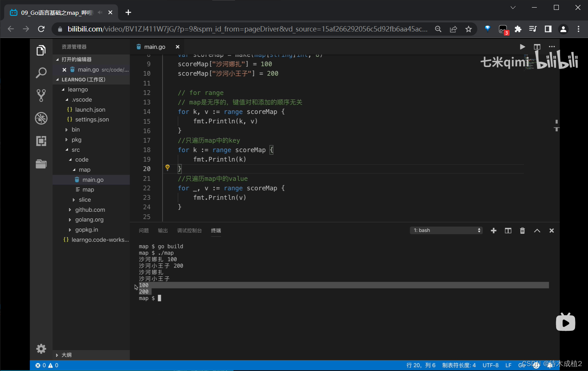Change LF line ending in status bar
This screenshot has width=588, height=371.
pos(508,365)
